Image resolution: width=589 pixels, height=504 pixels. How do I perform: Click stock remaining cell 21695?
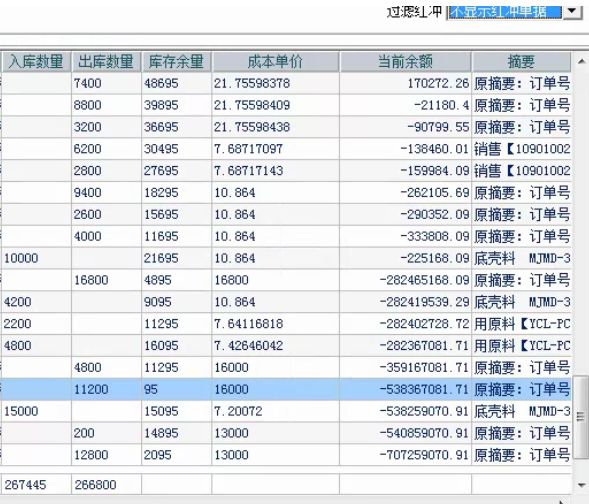[177, 258]
